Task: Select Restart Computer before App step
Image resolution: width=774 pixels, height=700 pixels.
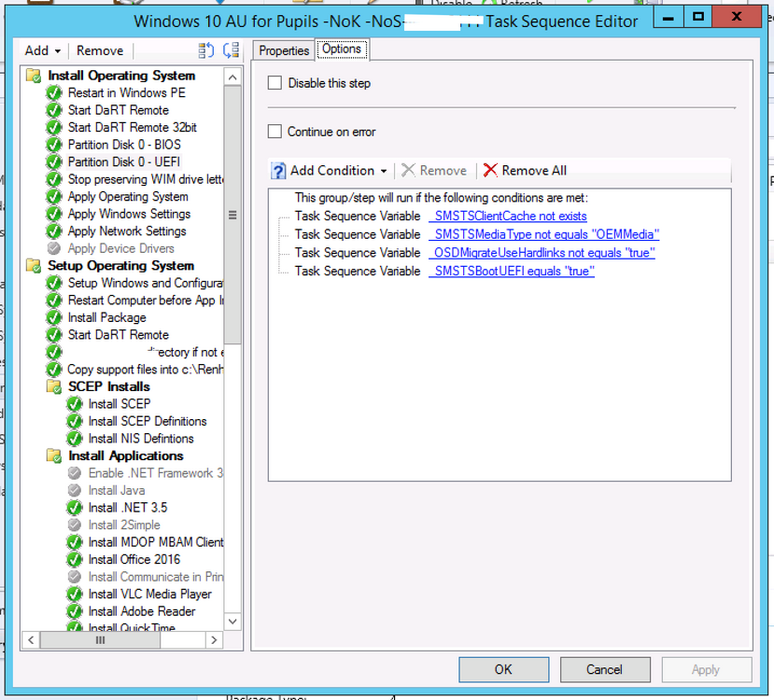Action: pyautogui.click(x=146, y=300)
